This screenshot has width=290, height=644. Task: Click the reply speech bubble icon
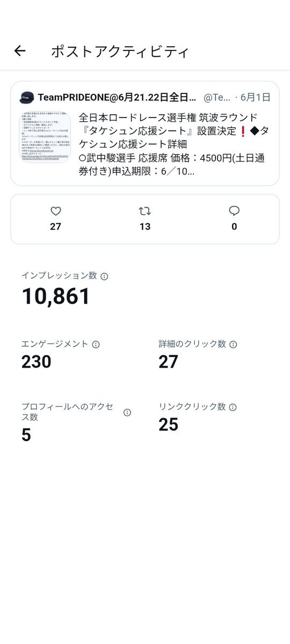tap(234, 211)
